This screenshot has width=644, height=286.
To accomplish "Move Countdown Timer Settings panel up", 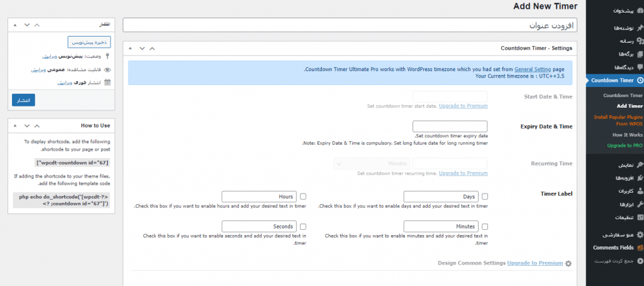I will coord(152,48).
